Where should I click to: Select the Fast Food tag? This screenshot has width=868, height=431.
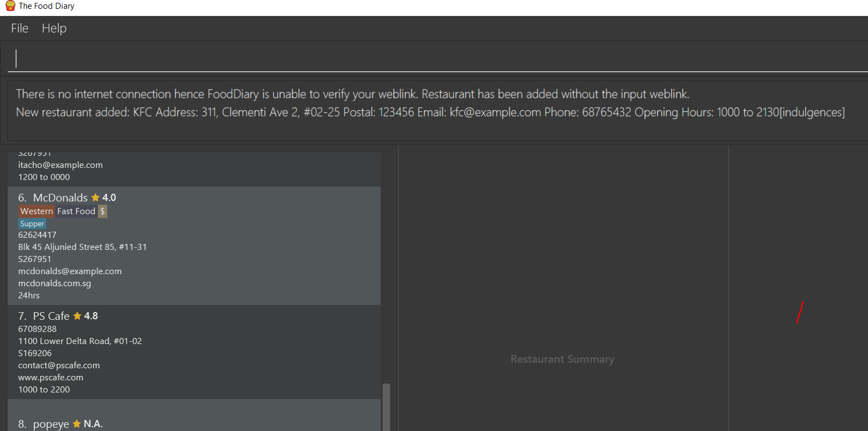76,211
